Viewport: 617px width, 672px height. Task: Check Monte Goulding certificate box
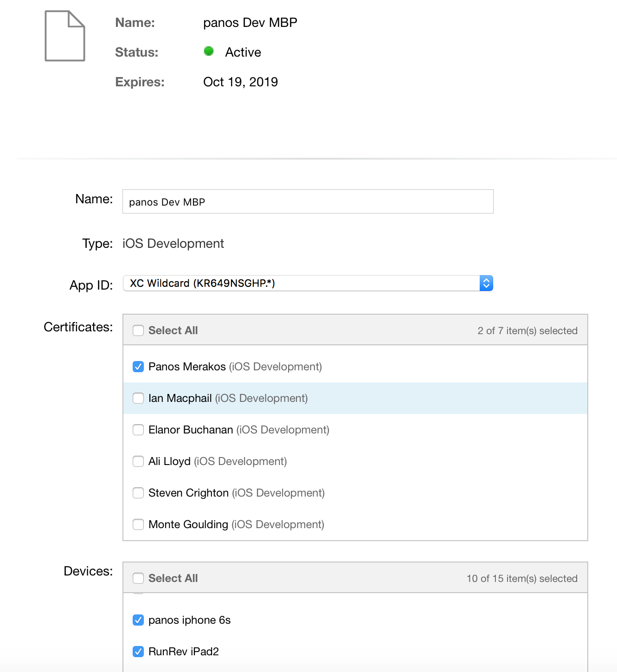point(138,524)
